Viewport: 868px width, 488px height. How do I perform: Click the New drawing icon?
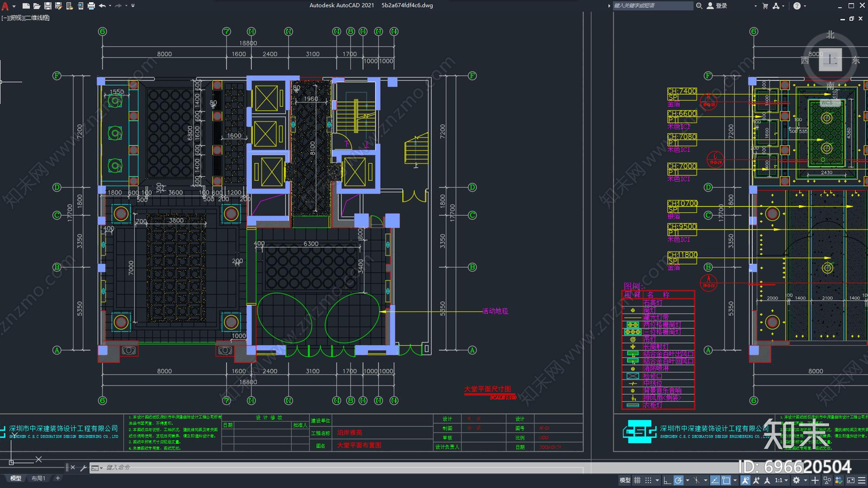[25, 6]
